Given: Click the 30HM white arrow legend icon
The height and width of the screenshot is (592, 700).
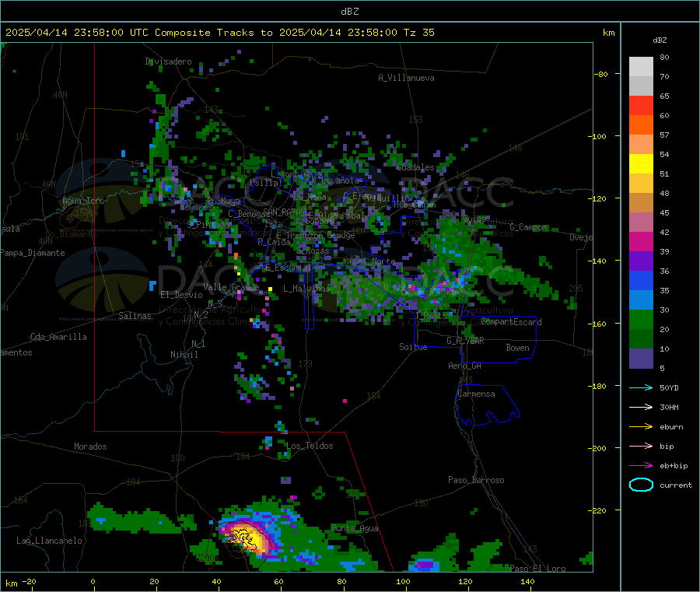Looking at the screenshot, I should (x=641, y=407).
